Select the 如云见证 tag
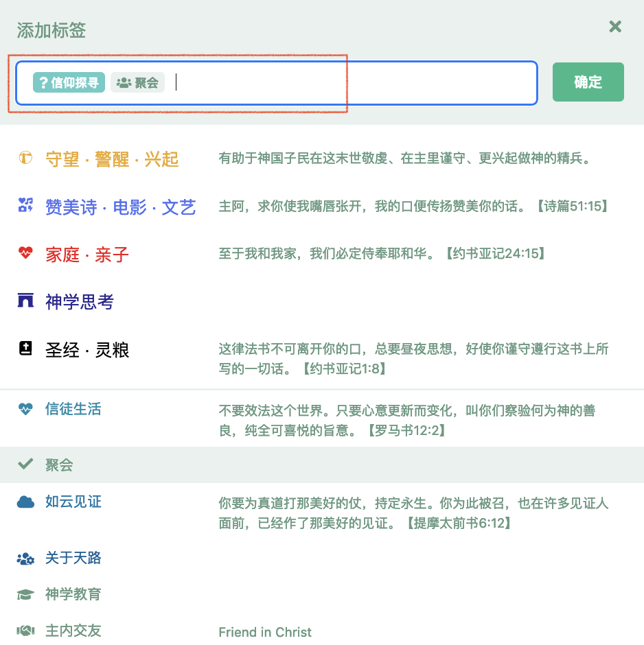The height and width of the screenshot is (645, 644). pos(73,502)
